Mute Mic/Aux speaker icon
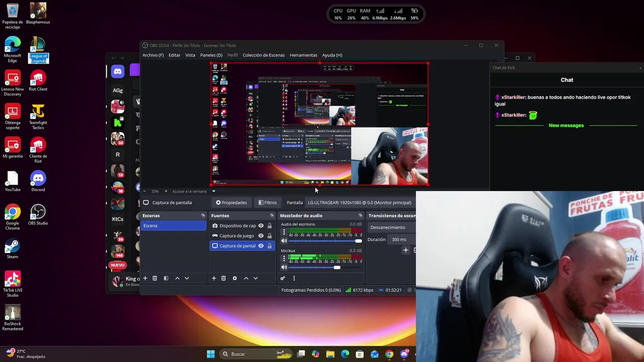Image resolution: width=644 pixels, height=362 pixels. 284,267
